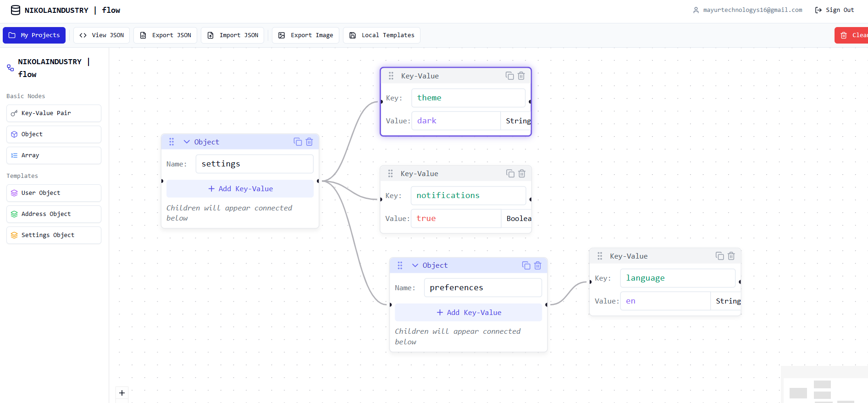Image resolution: width=868 pixels, height=403 pixels.
Task: Open the View JSON panel
Action: 102,35
